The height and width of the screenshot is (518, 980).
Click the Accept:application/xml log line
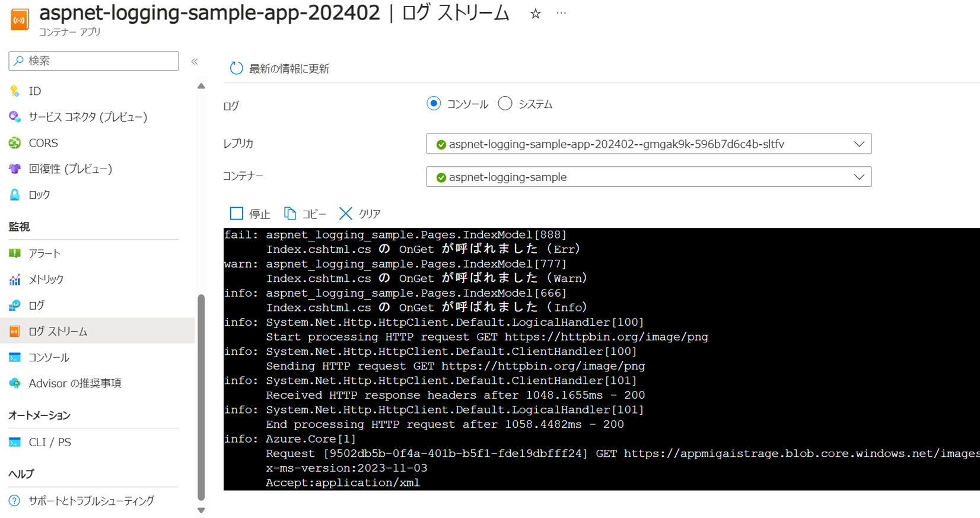(x=343, y=482)
